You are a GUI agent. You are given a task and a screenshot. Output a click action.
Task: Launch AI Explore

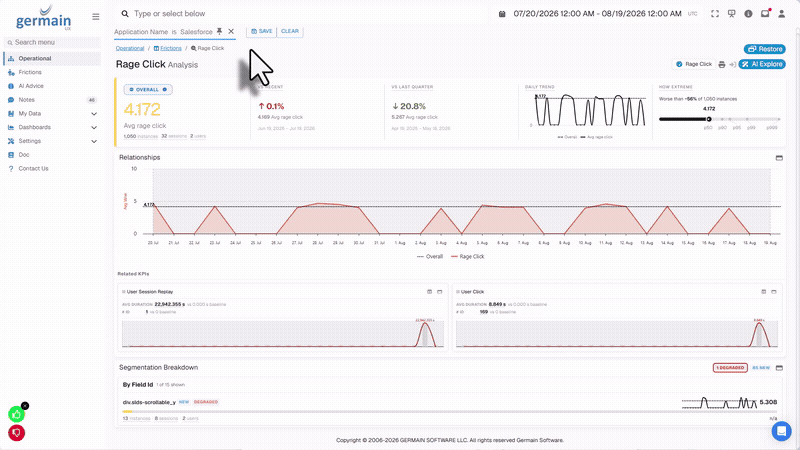(x=762, y=64)
